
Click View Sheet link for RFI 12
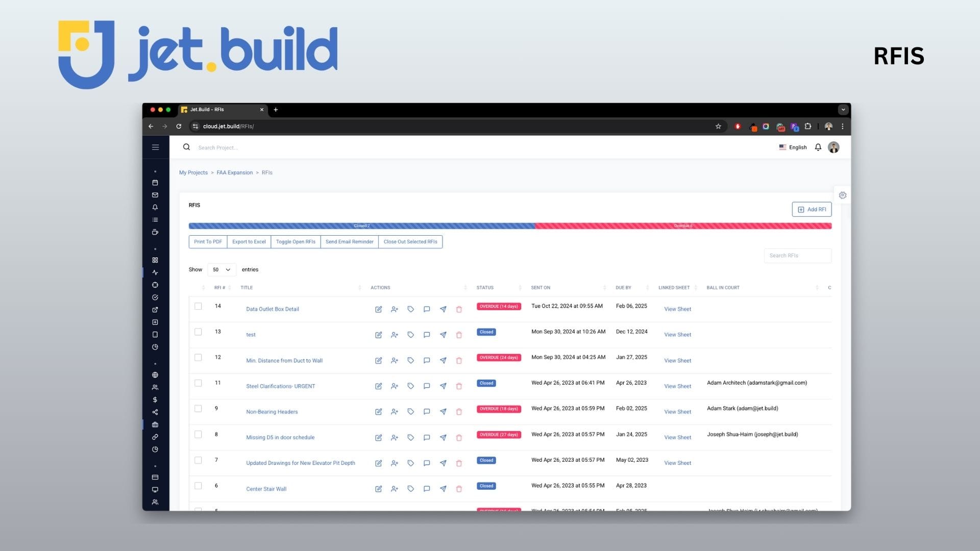tap(677, 361)
